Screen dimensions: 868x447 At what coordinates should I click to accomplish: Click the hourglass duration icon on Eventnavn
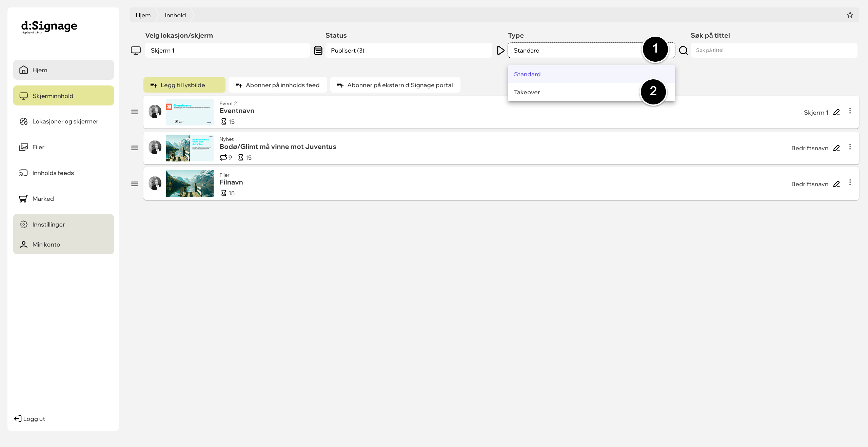coord(223,121)
